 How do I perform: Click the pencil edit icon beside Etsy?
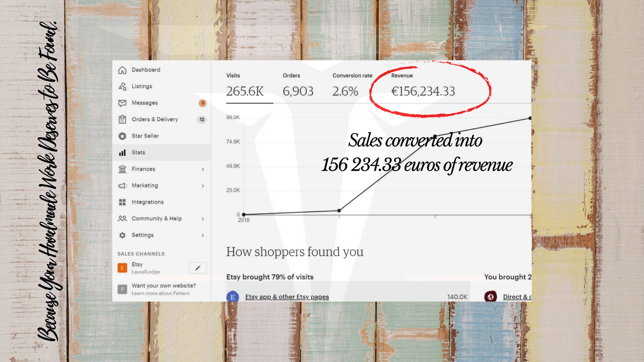pyautogui.click(x=198, y=268)
